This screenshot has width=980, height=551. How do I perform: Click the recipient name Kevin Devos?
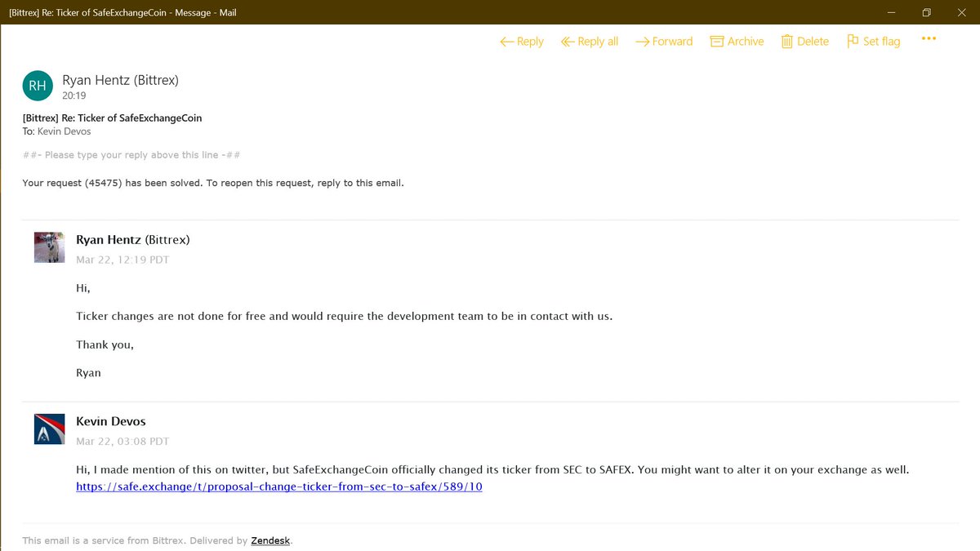(65, 131)
